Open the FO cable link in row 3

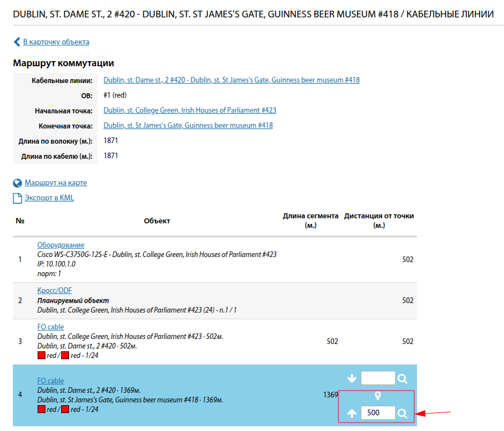(x=51, y=327)
